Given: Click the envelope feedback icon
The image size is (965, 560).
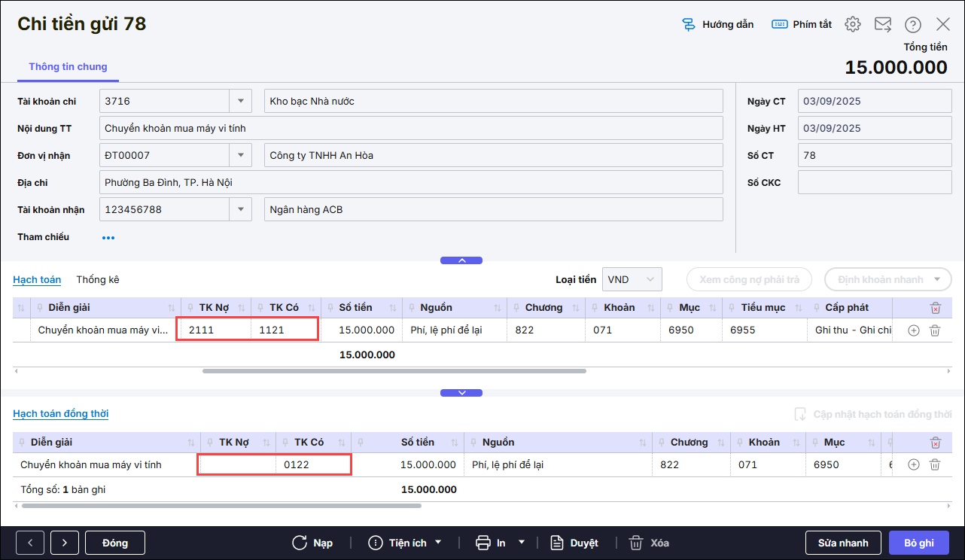Looking at the screenshot, I should click(x=883, y=25).
